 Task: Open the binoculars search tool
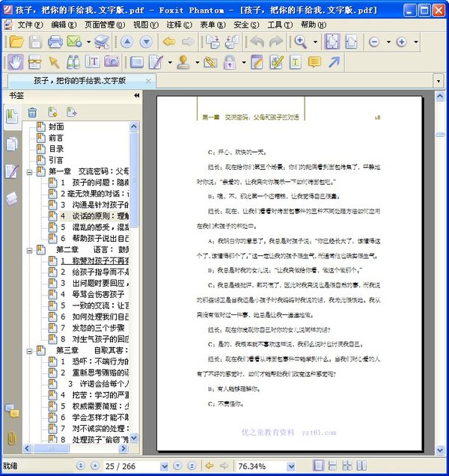tap(73, 62)
